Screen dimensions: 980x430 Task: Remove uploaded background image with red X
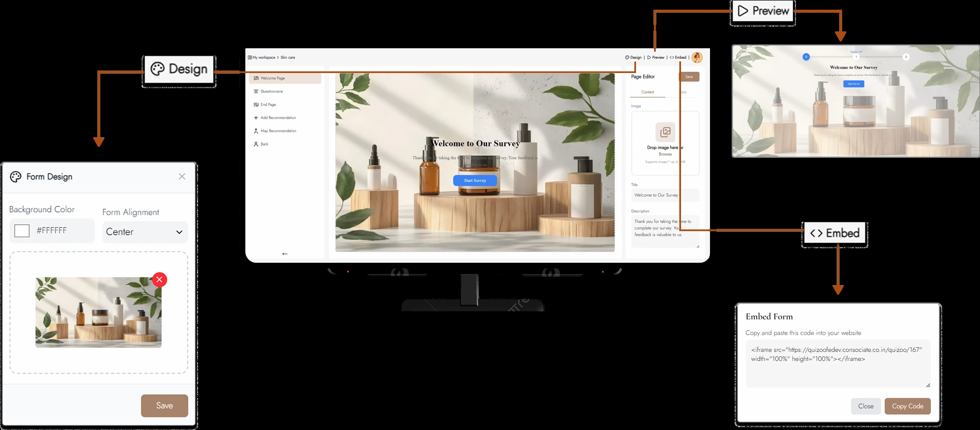pos(160,280)
